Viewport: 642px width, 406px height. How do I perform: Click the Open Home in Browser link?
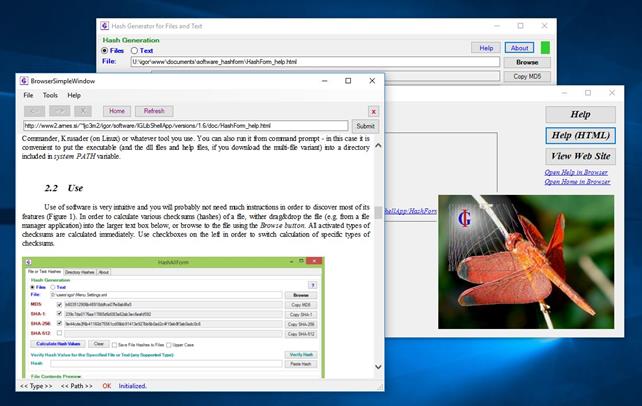click(577, 182)
